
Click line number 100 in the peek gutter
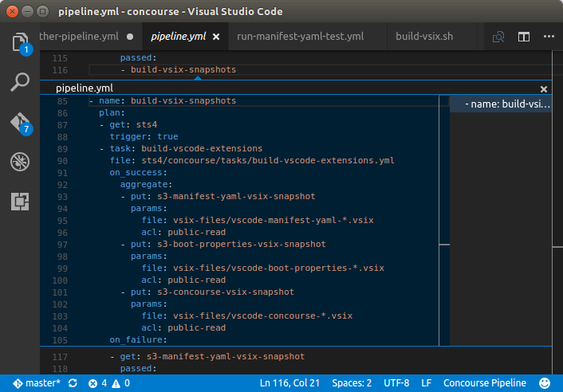[x=60, y=280]
